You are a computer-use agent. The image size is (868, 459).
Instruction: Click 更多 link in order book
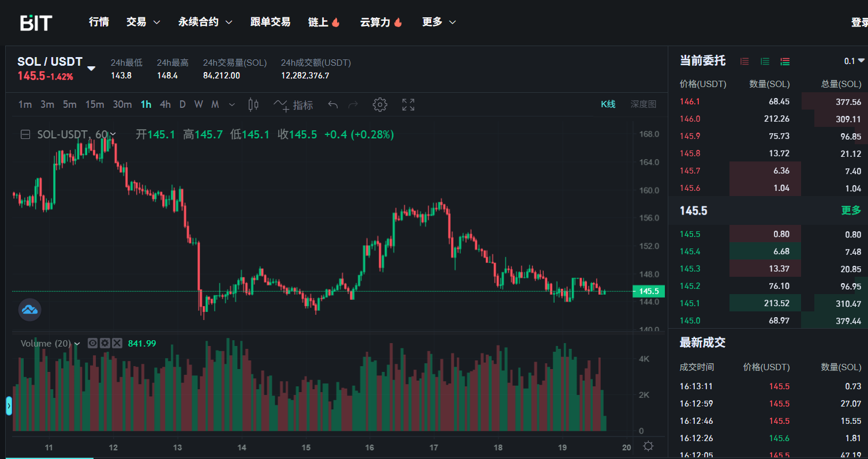(851, 210)
